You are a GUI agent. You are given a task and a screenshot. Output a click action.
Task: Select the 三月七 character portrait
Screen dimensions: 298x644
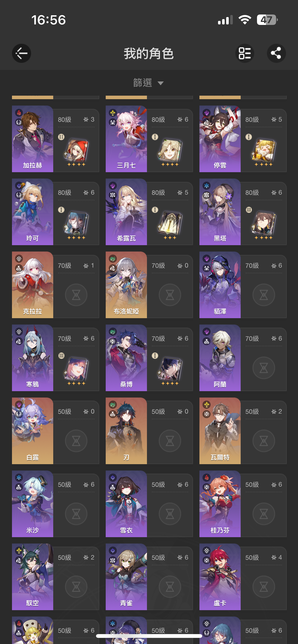coord(126,139)
